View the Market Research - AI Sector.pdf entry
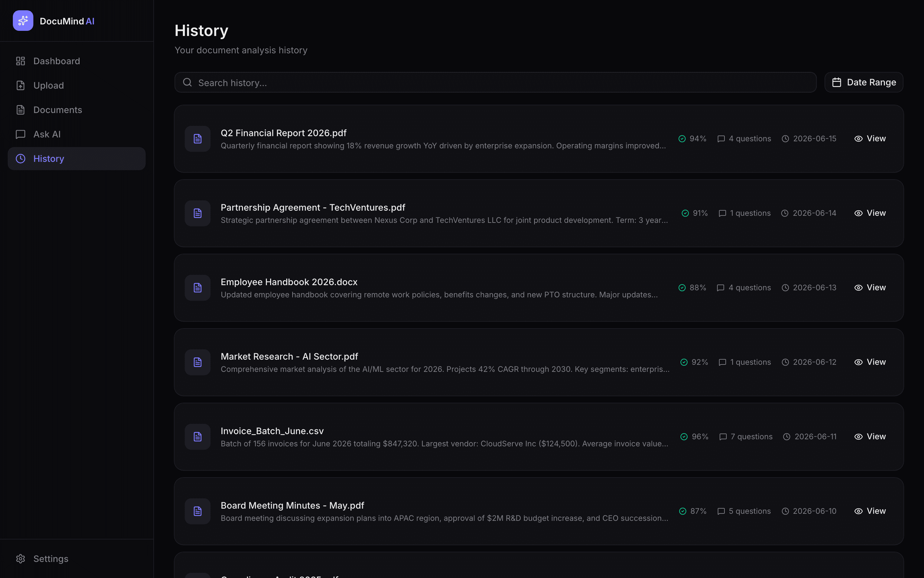 [870, 363]
